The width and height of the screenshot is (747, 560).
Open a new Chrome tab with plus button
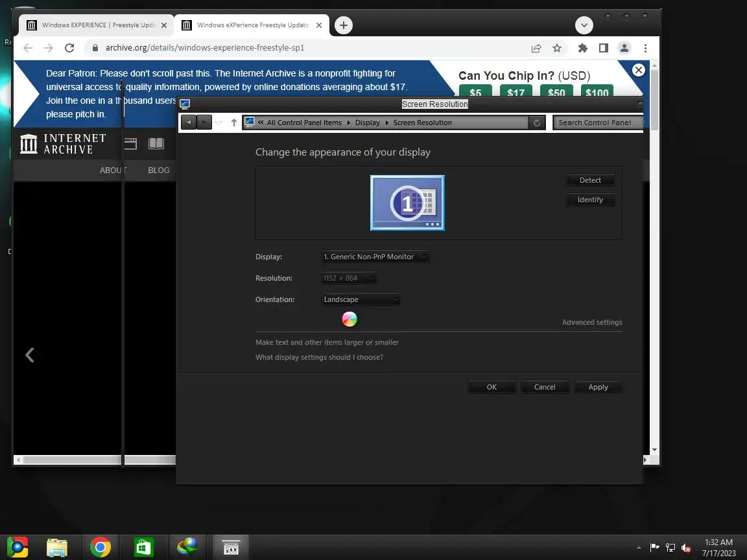coord(344,25)
